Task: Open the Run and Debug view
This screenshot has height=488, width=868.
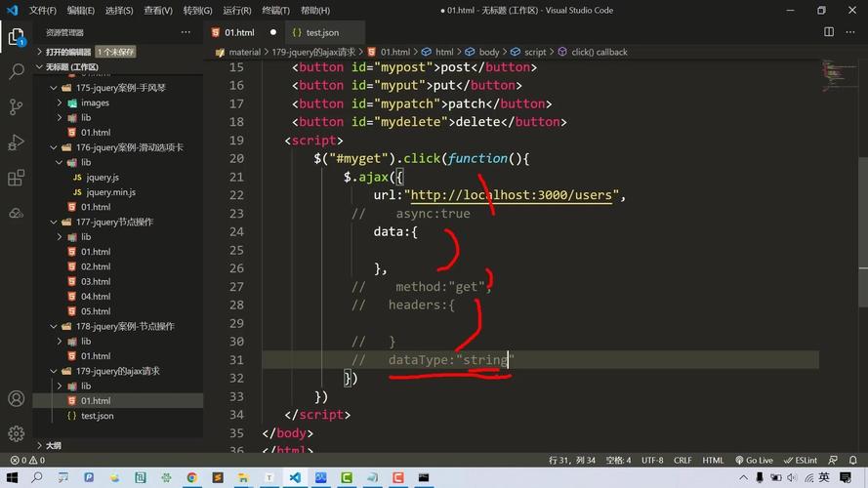Action: coord(16,142)
